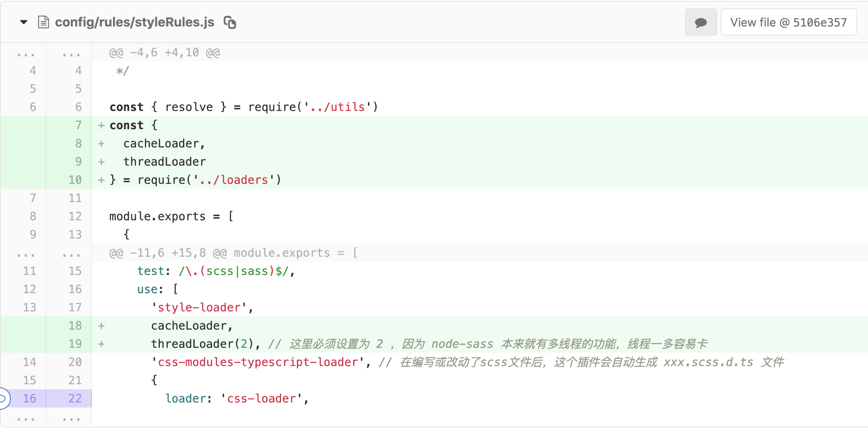Click the add-comment bubble on line 16
The width and height of the screenshot is (868, 429).
coord(3,398)
